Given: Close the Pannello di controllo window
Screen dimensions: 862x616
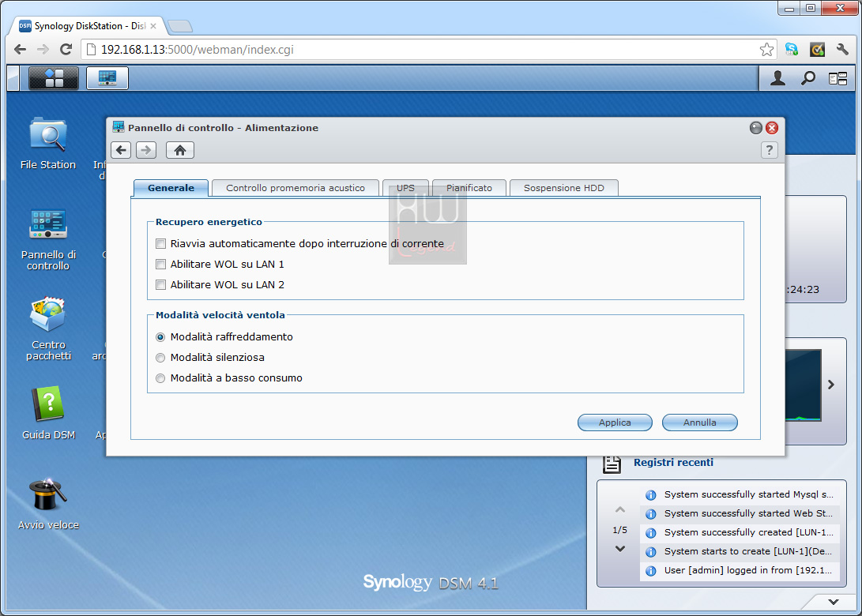Looking at the screenshot, I should pos(772,128).
